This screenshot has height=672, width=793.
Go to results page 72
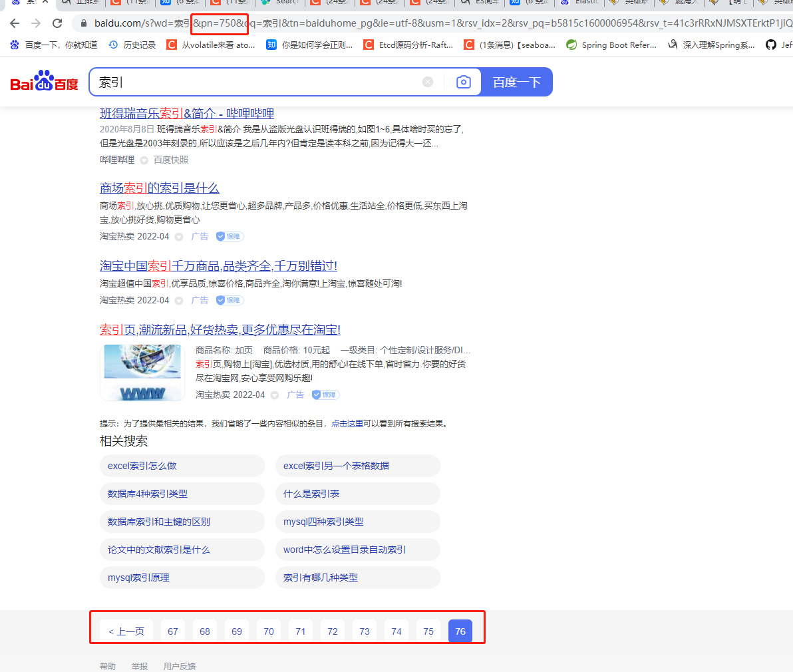[x=332, y=631]
